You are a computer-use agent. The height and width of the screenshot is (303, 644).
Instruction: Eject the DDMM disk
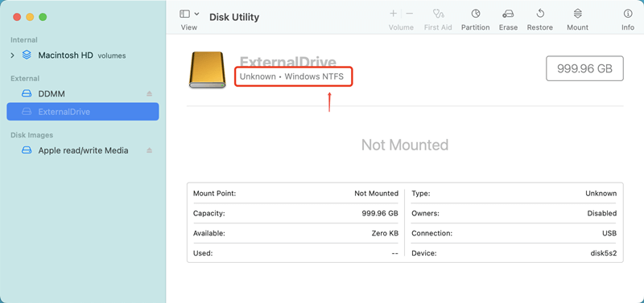pos(150,94)
